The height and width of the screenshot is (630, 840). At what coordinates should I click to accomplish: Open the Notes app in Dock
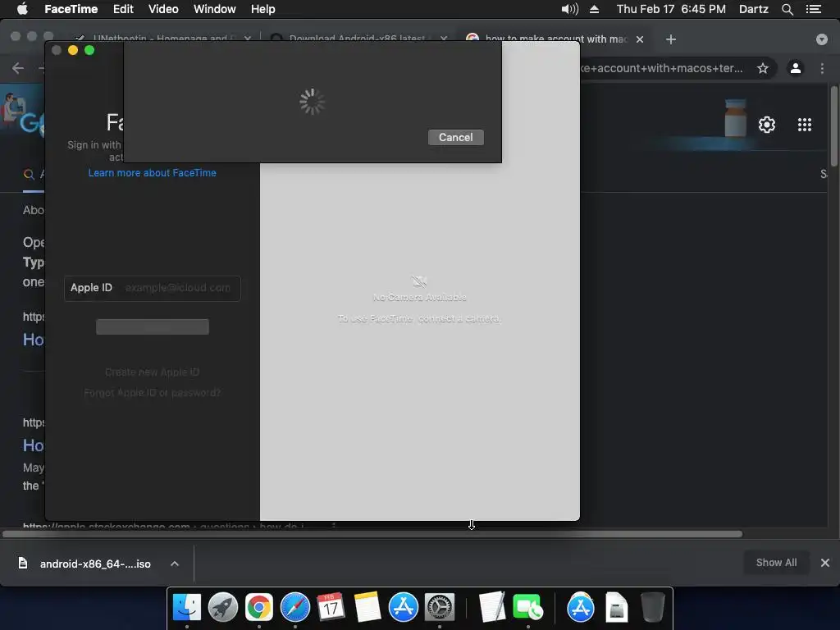367,607
